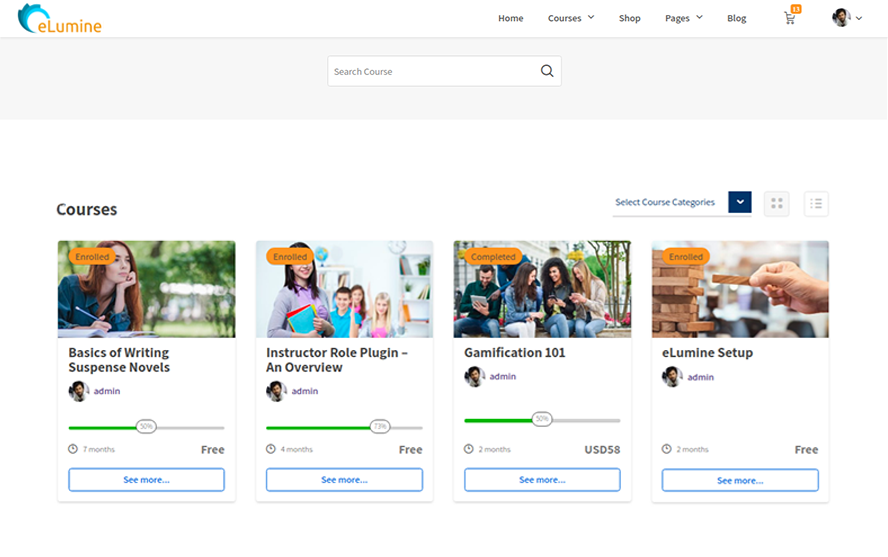Open Gamification 101 course title
The image size is (888, 557).
tap(515, 353)
